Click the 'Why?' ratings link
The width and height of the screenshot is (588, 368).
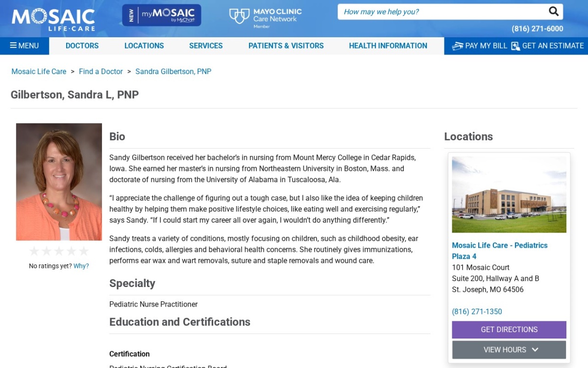click(81, 266)
